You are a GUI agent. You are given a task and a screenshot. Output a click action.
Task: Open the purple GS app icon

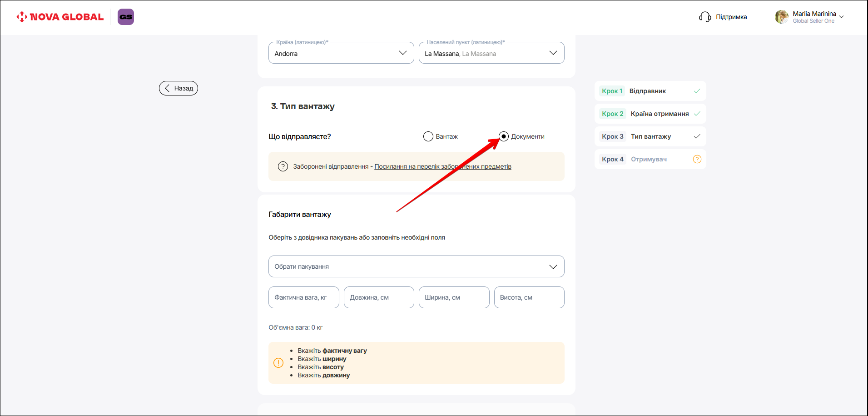(126, 17)
